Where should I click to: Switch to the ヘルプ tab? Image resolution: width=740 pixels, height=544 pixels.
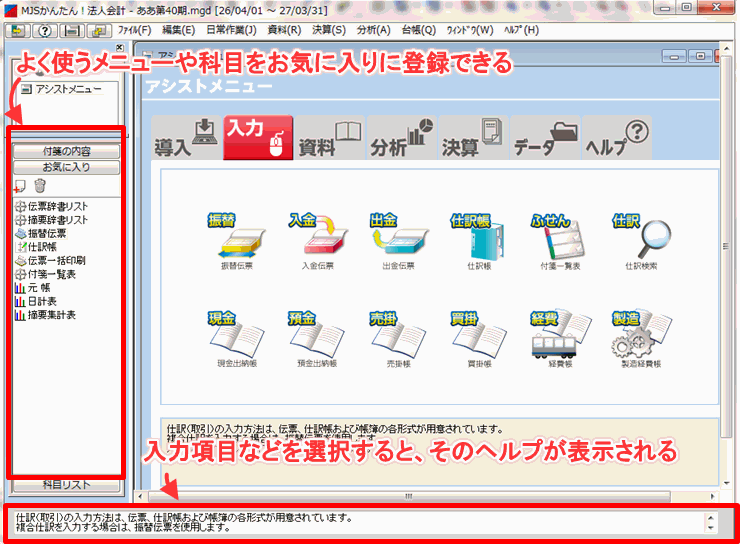[x=617, y=138]
